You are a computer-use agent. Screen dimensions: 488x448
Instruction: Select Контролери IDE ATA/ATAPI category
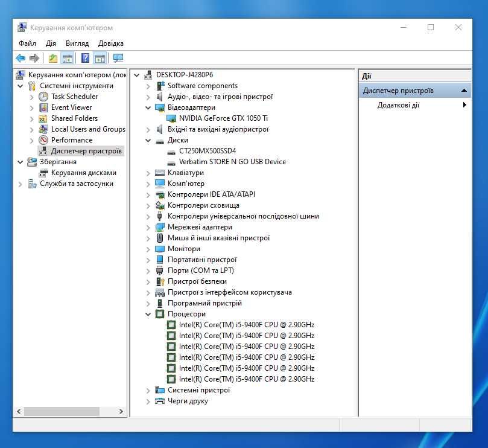click(211, 194)
